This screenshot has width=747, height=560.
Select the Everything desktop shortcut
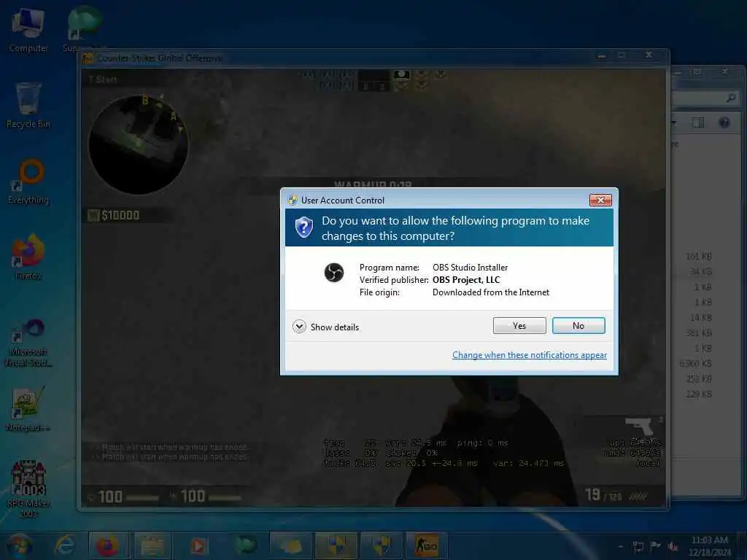pyautogui.click(x=28, y=182)
